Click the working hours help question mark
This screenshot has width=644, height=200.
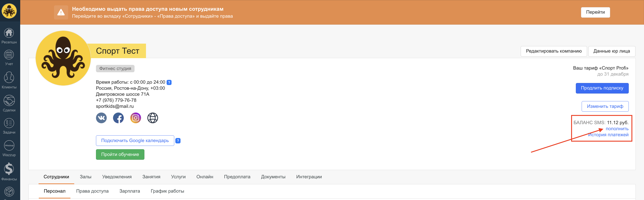169,82
